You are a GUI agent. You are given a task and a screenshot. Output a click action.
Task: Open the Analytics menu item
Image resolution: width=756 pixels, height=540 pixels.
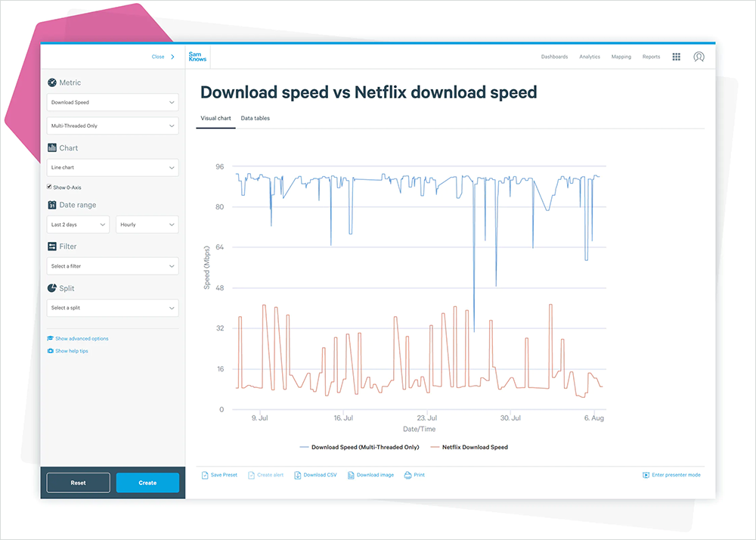tap(589, 57)
